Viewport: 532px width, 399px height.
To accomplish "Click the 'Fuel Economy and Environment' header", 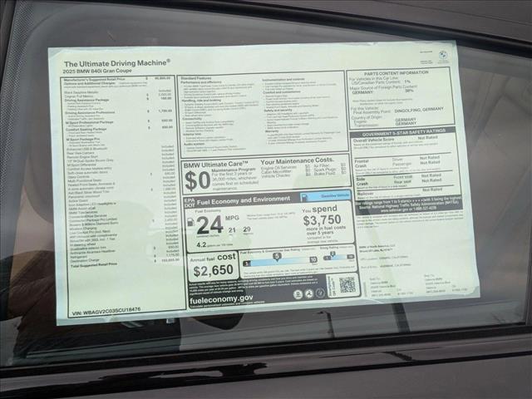I will 244,200.
